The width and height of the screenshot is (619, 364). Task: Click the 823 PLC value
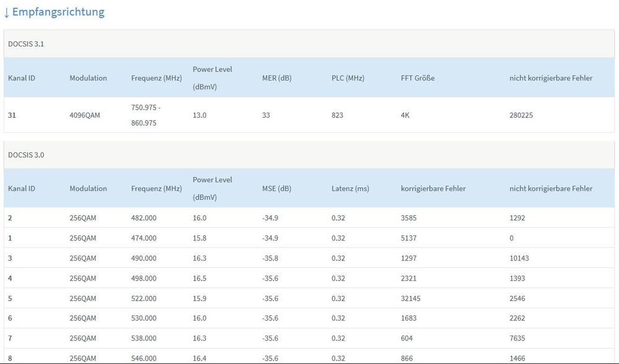point(337,115)
